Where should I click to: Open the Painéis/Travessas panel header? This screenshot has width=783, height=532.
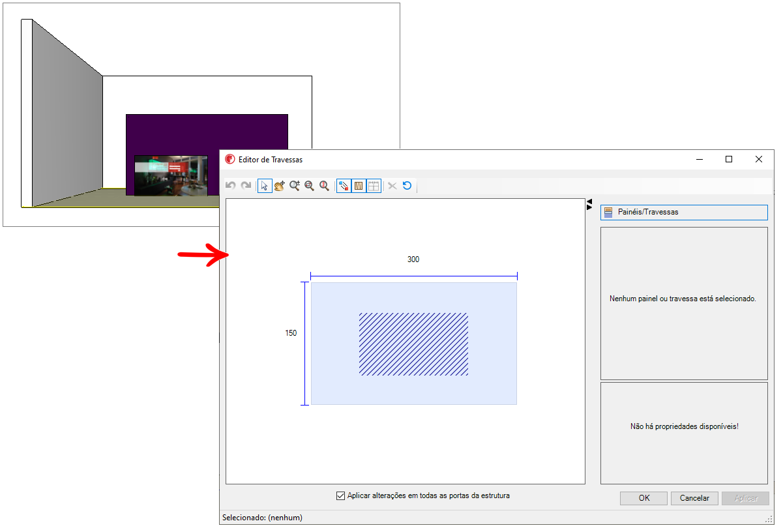pyautogui.click(x=684, y=212)
